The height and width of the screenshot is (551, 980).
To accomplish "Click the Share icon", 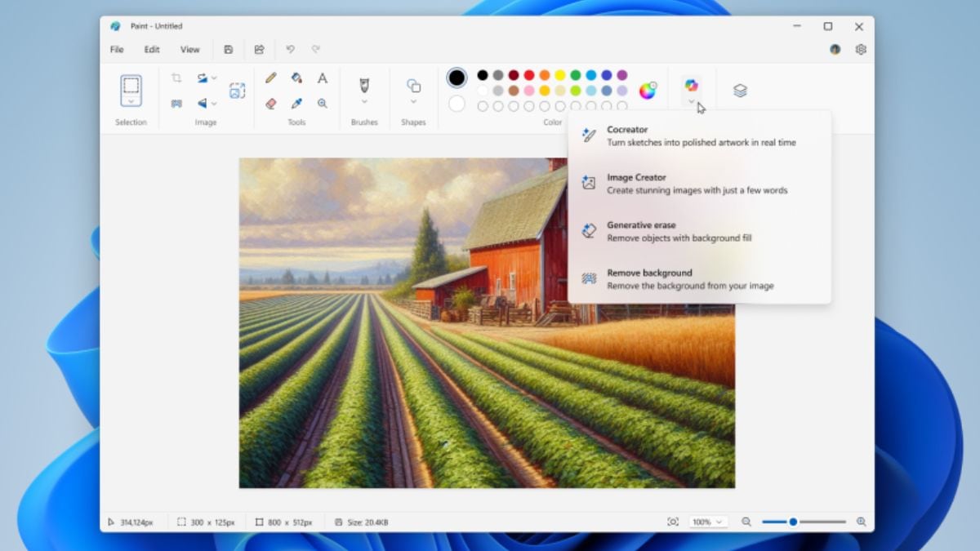I will [259, 50].
